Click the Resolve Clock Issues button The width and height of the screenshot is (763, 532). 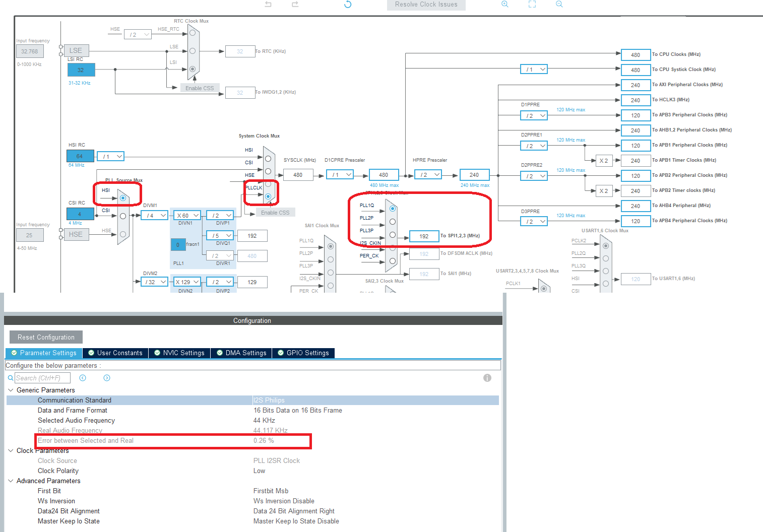coord(426,5)
